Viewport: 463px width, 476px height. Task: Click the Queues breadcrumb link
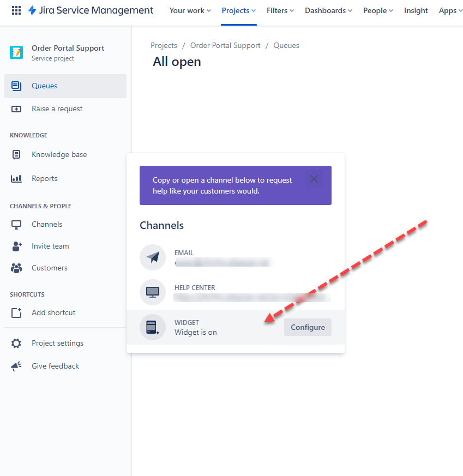(x=286, y=46)
